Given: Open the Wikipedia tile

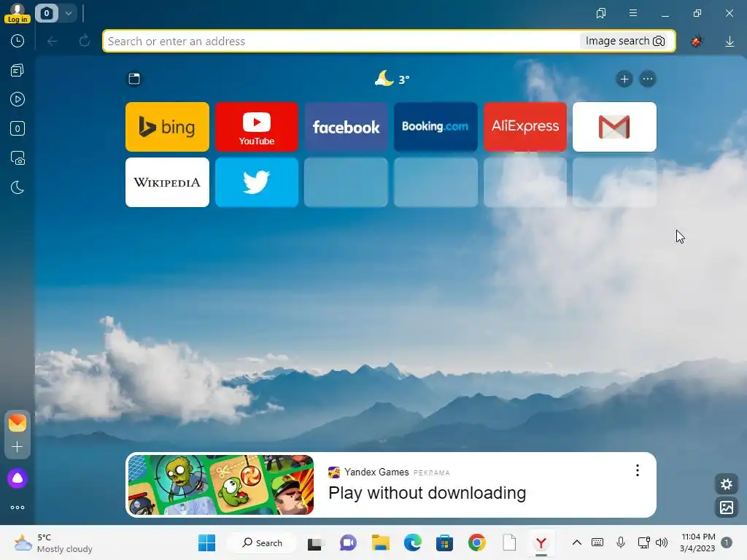Looking at the screenshot, I should [167, 182].
